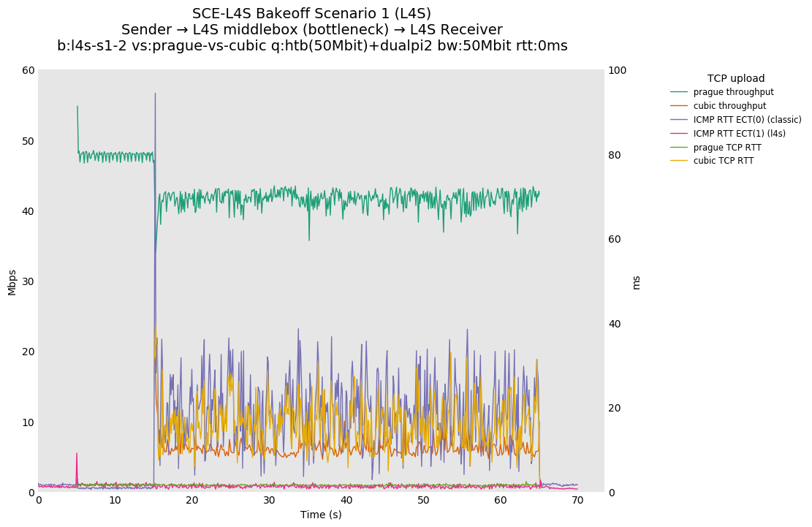Click the 'Mbps' left axis label

click(12, 281)
